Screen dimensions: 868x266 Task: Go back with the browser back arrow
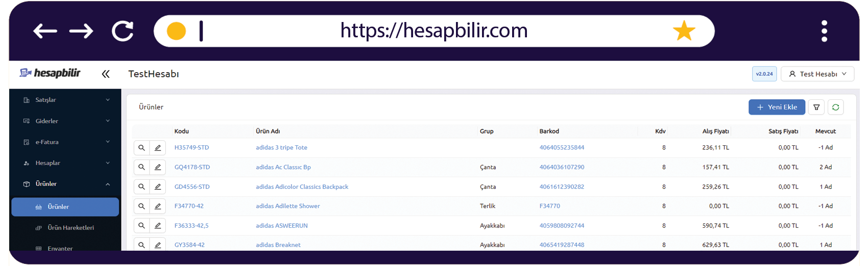pos(45,31)
